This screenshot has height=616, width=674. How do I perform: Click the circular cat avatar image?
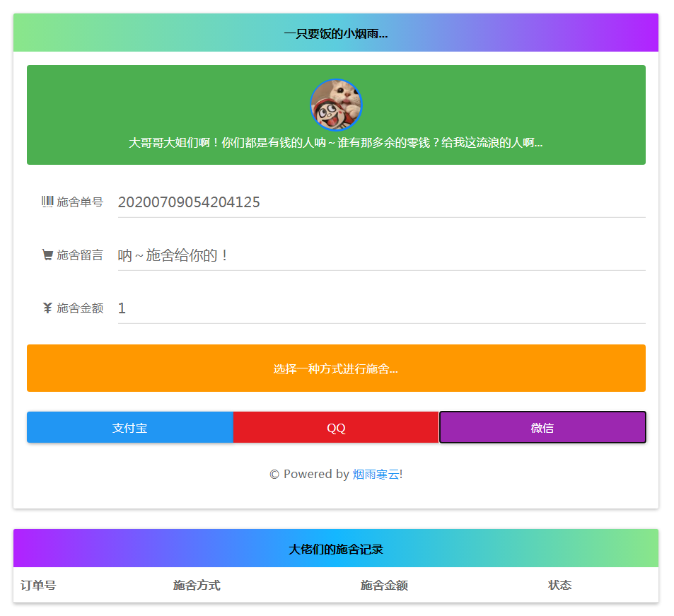pos(336,105)
